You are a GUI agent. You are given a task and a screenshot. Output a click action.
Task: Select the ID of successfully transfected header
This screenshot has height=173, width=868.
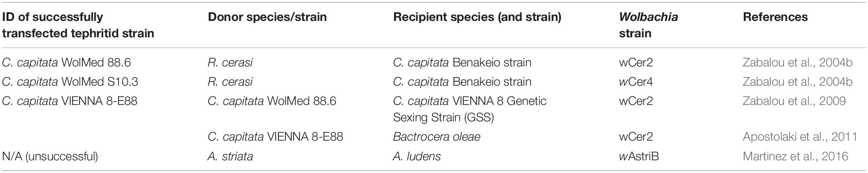[78, 25]
